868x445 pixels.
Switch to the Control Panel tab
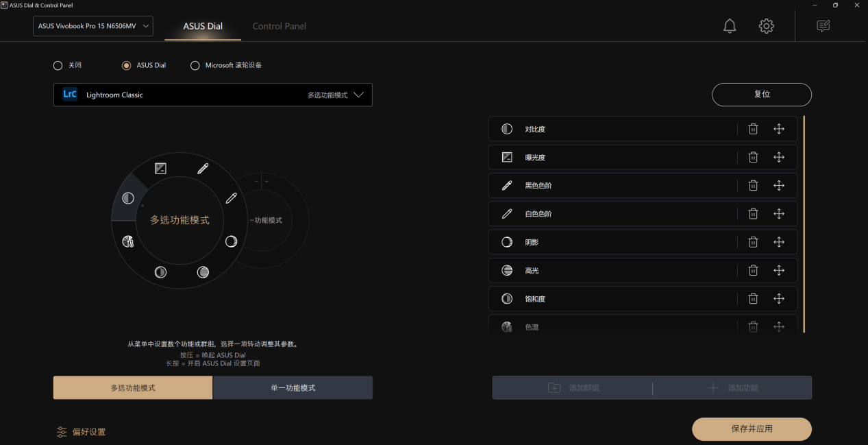(279, 26)
